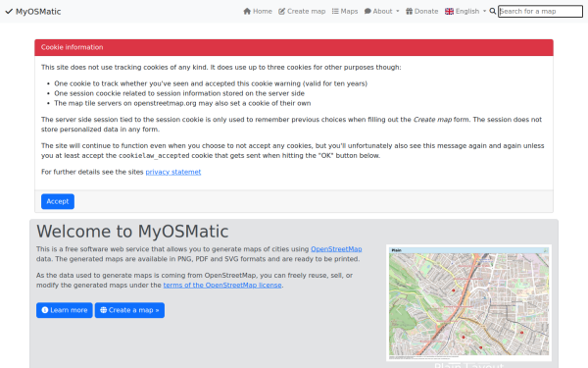588x368 pixels.
Task: Click the Cookie information header
Action: (294, 47)
